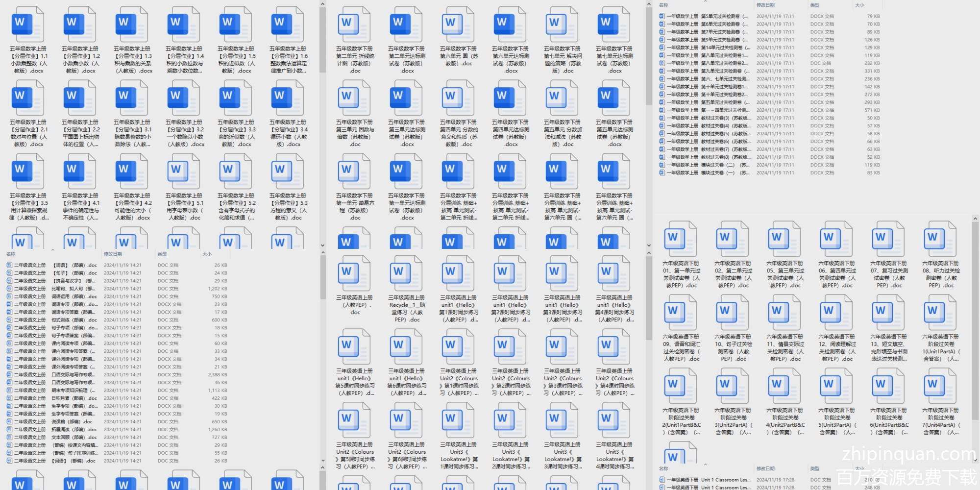
Task: Select 五年级数学下册 第二单元 折线统计图 file icon
Action: click(354, 24)
